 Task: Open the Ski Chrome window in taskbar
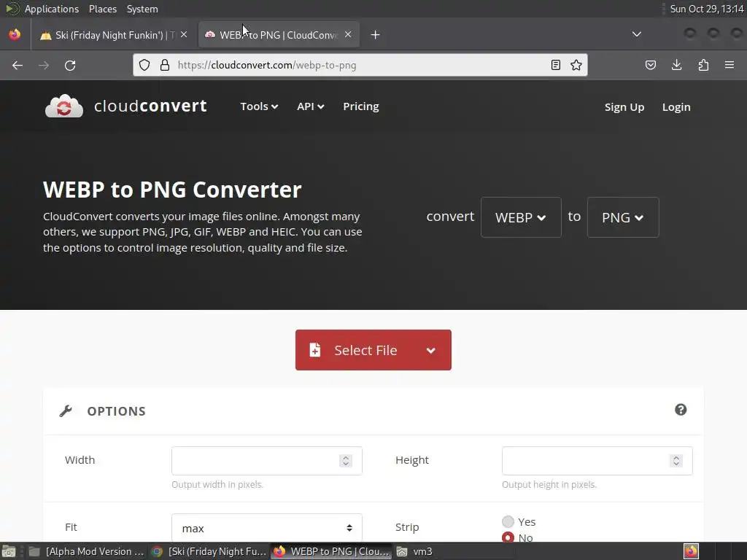coord(209,551)
